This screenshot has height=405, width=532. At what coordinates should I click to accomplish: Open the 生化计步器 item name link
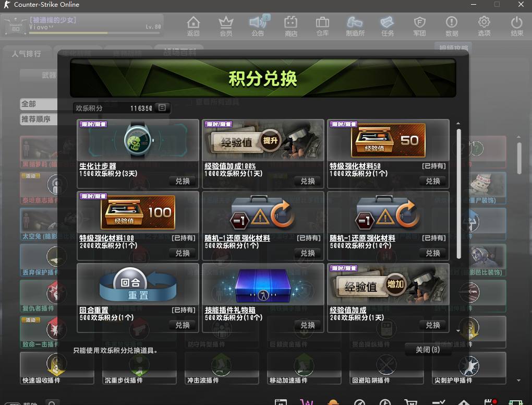point(98,166)
